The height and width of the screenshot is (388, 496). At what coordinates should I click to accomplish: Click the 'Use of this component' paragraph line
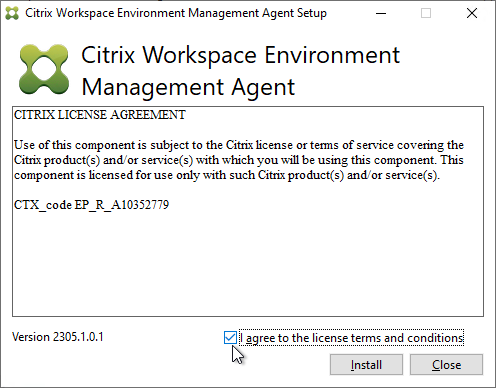pyautogui.click(x=239, y=145)
